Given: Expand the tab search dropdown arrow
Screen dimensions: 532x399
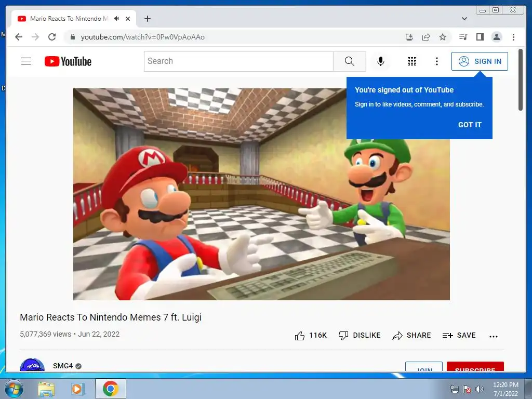Looking at the screenshot, I should tap(464, 19).
